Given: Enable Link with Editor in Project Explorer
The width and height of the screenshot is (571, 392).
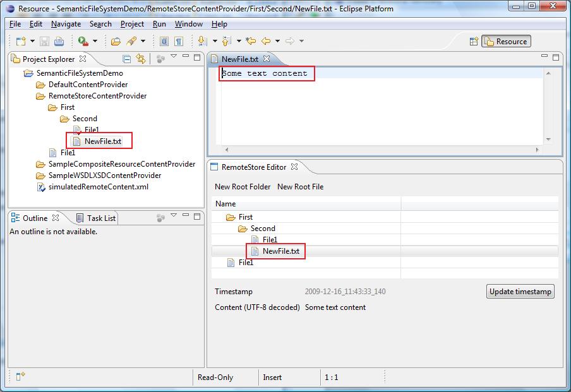Looking at the screenshot, I should (x=140, y=58).
